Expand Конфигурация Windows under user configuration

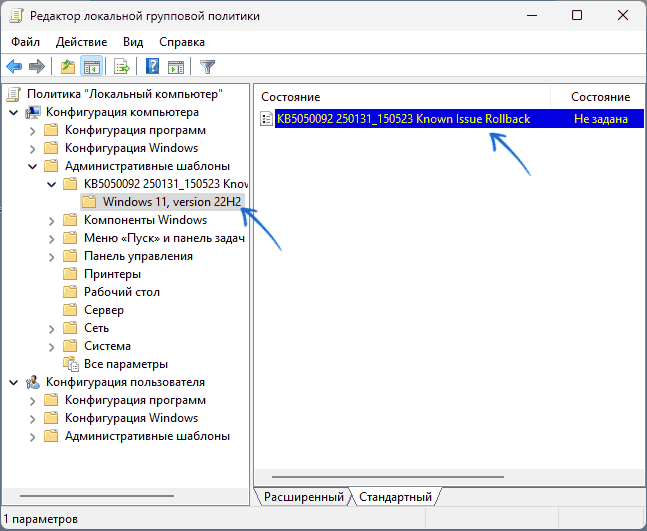[33, 419]
